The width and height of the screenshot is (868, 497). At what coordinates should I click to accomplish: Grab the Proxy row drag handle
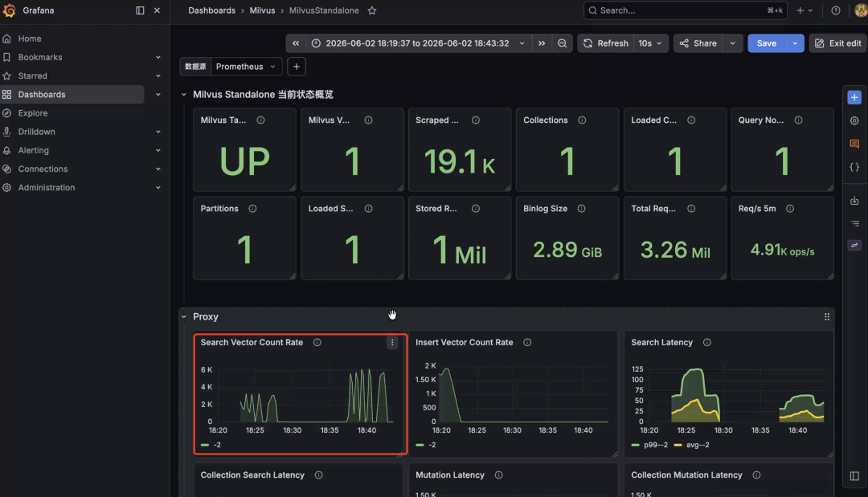[826, 317]
